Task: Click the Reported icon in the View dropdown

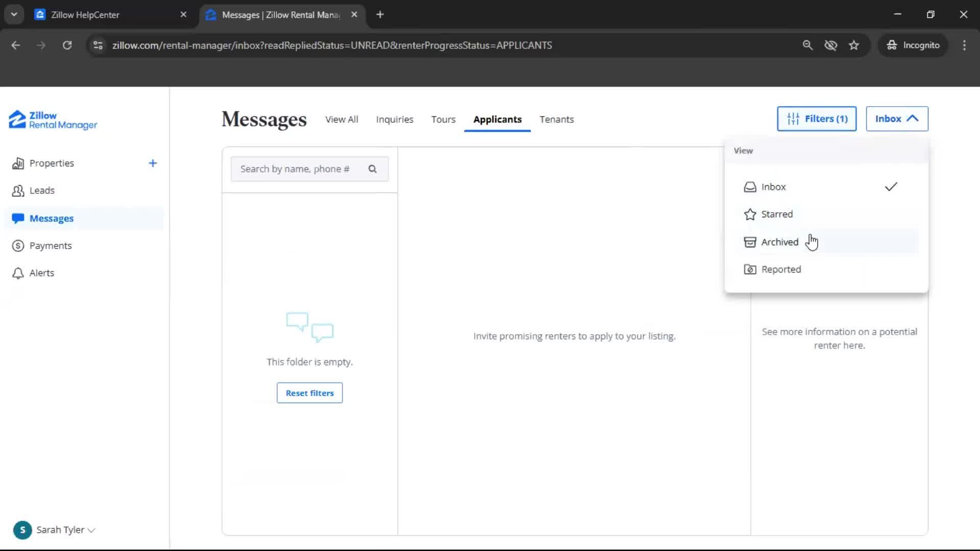Action: click(750, 269)
